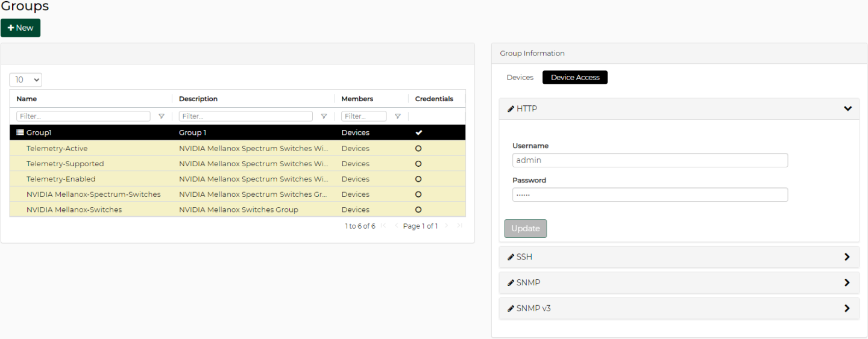Click the pencil icon next to SSH
This screenshot has height=339, width=868.
[x=511, y=257]
